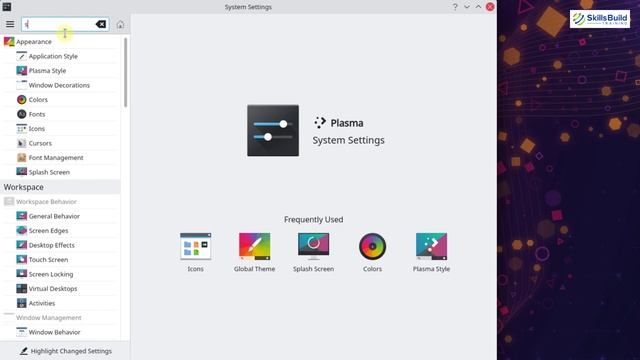The image size is (640, 360).
Task: Clear the search field text
Action: coord(101,24)
